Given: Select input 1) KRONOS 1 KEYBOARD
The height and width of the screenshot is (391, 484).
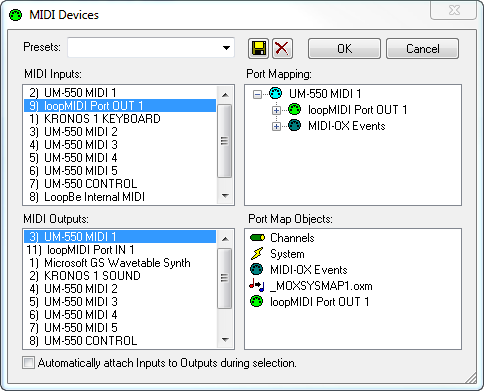Looking at the screenshot, I should (x=120, y=119).
